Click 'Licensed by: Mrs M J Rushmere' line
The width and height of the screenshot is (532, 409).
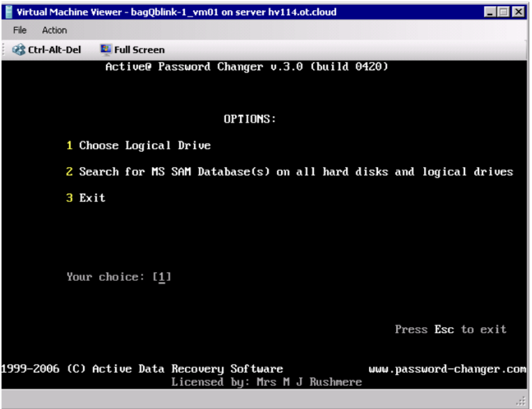[266, 383]
